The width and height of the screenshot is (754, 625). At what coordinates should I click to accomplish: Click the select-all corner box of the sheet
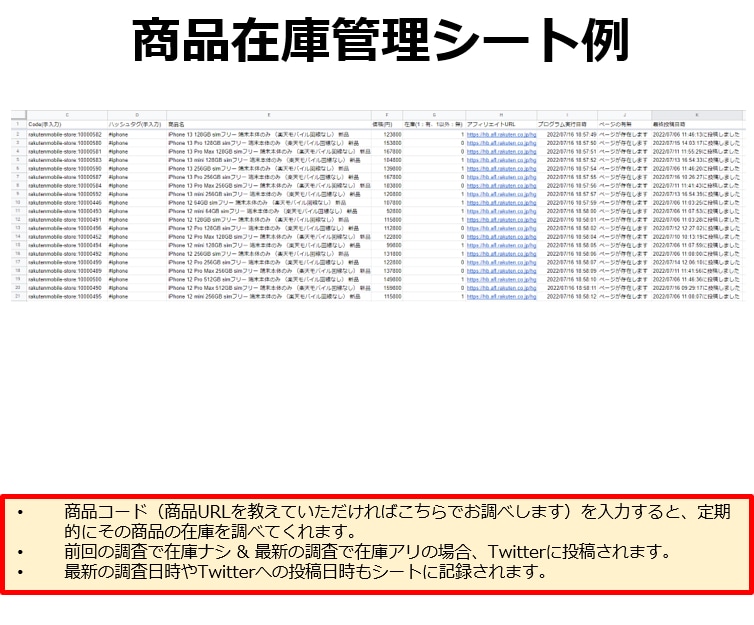tap(18, 115)
